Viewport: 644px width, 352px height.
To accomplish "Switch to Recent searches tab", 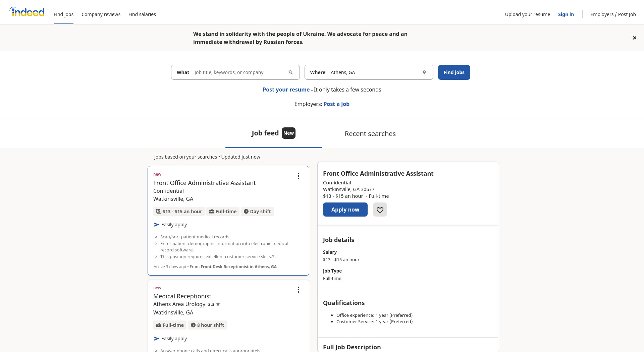I will [x=370, y=134].
